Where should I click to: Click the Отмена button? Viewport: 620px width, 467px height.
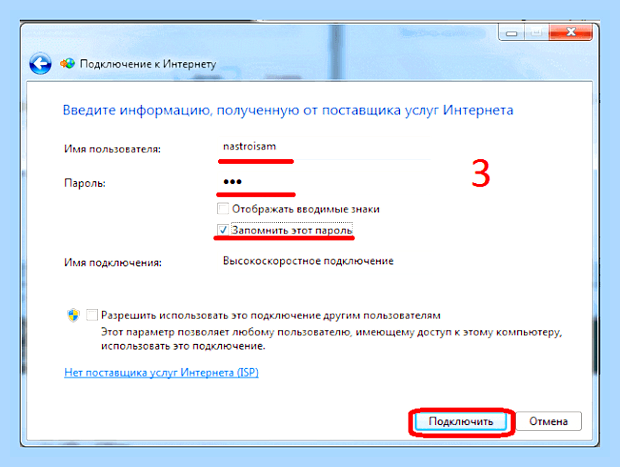click(x=548, y=422)
